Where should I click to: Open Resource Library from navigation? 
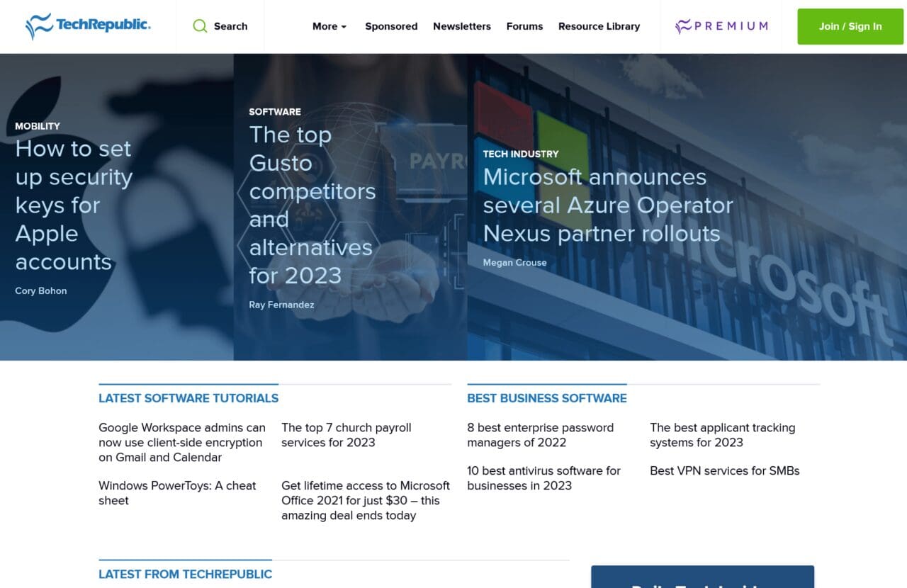(x=599, y=26)
